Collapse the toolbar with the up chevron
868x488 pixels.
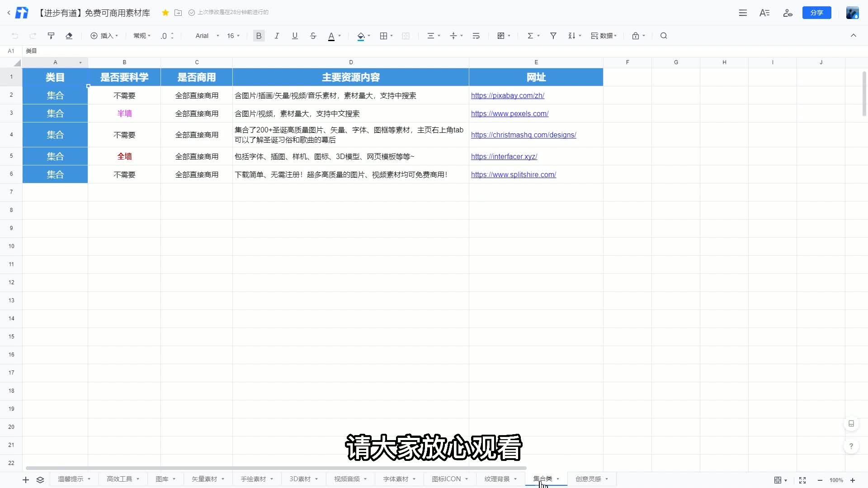854,36
